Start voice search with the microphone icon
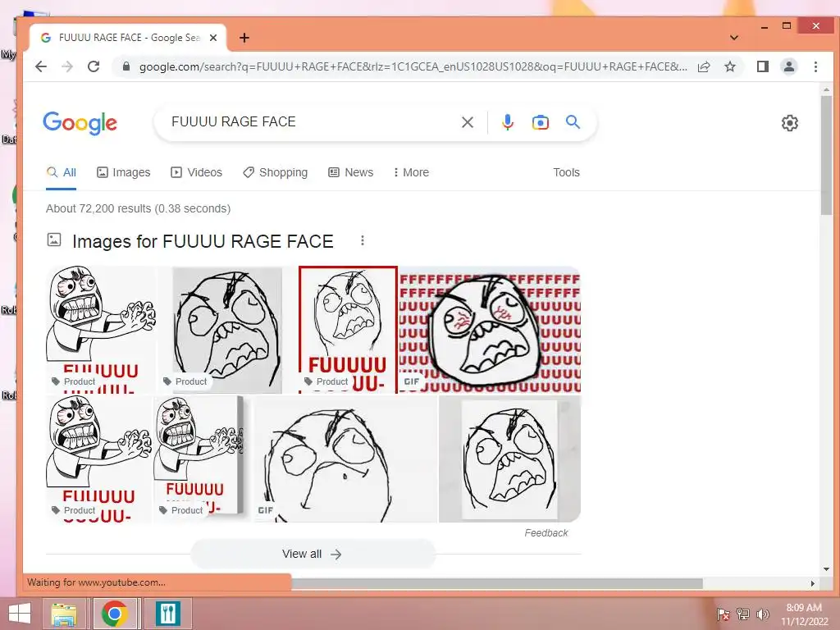The width and height of the screenshot is (840, 630). pyautogui.click(x=507, y=122)
